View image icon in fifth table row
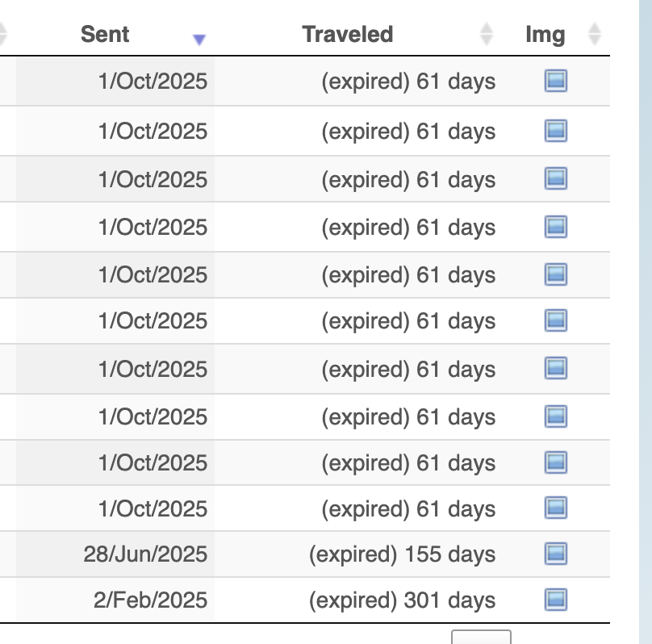The height and width of the screenshot is (644, 652). coord(556,274)
